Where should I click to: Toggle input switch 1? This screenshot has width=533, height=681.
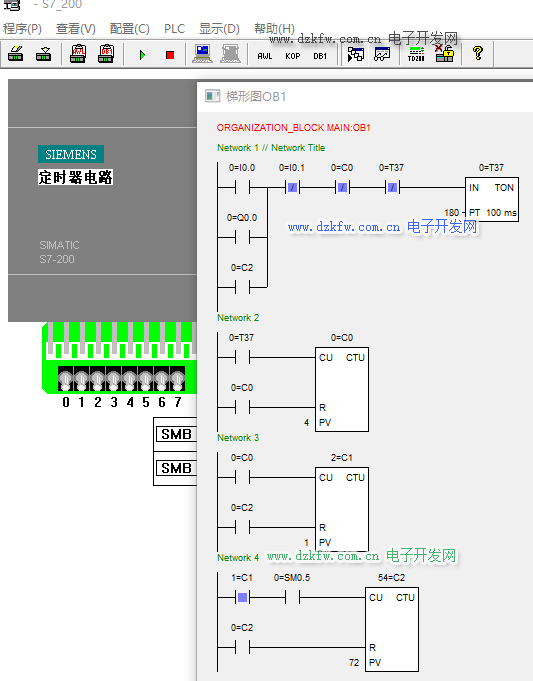(82, 380)
